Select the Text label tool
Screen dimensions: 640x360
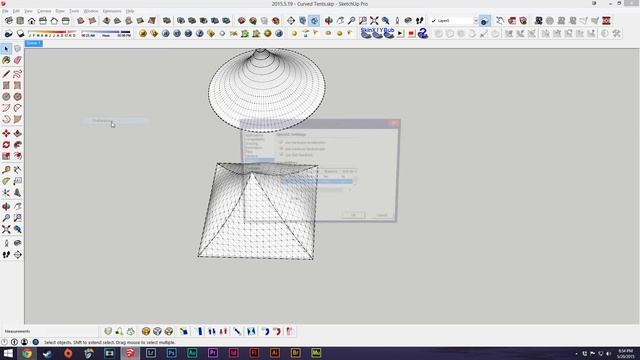click(x=18, y=181)
